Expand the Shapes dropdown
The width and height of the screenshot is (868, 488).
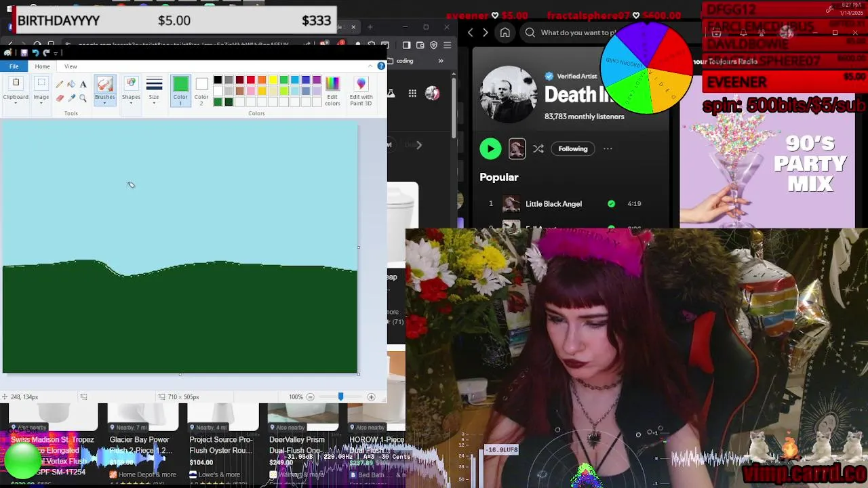(131, 91)
